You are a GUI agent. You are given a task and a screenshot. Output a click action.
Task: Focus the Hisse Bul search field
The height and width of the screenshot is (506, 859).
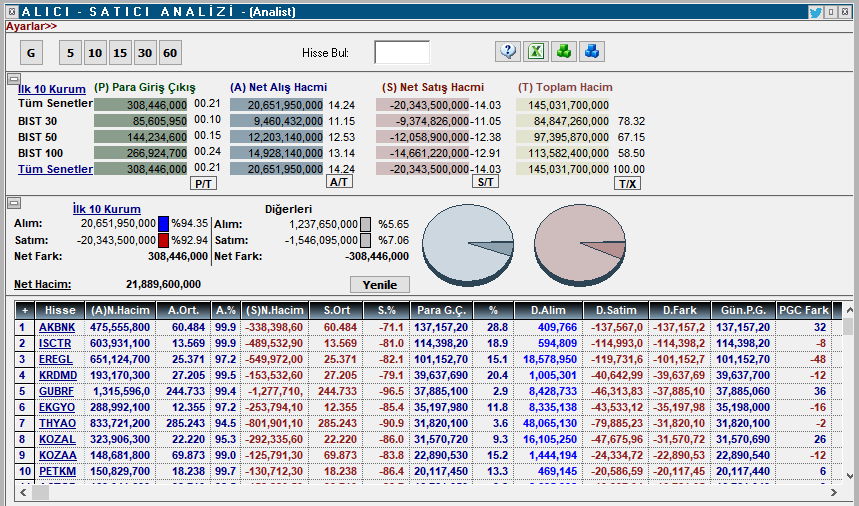point(402,53)
